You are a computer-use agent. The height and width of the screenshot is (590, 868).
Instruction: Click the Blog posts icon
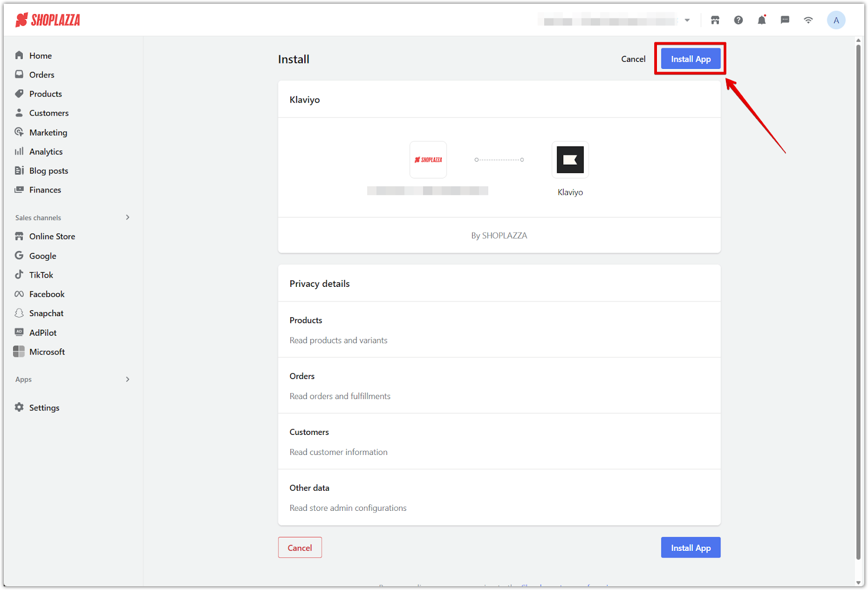(20, 170)
